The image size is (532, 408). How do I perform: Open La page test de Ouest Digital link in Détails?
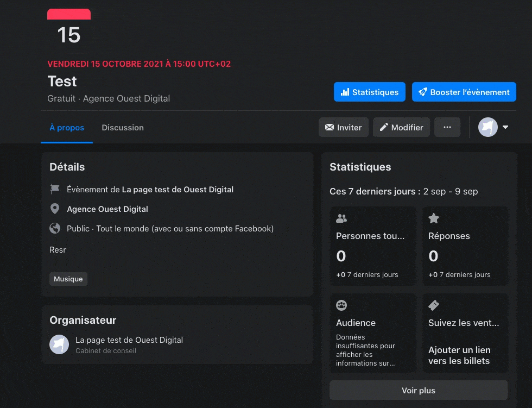click(178, 190)
